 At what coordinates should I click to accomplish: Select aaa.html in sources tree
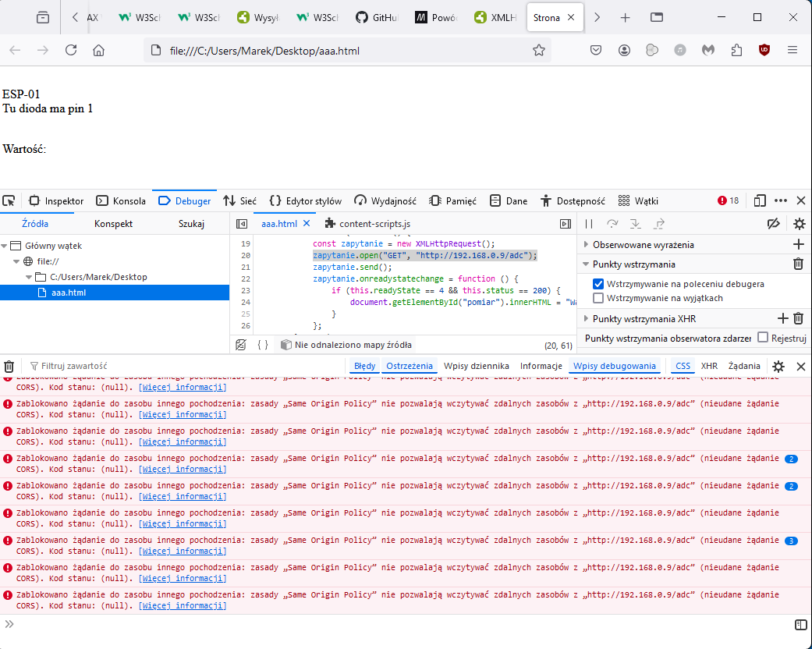click(x=115, y=293)
